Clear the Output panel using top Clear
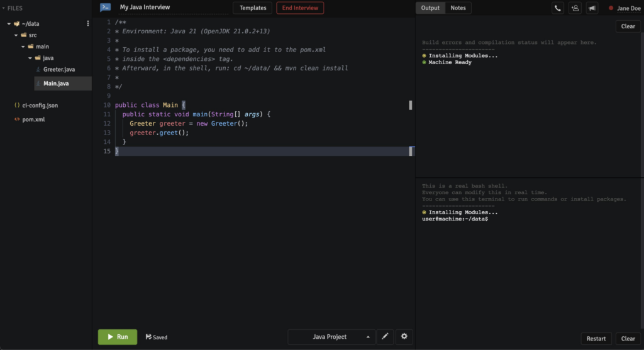This screenshot has height=350, width=644. [628, 26]
